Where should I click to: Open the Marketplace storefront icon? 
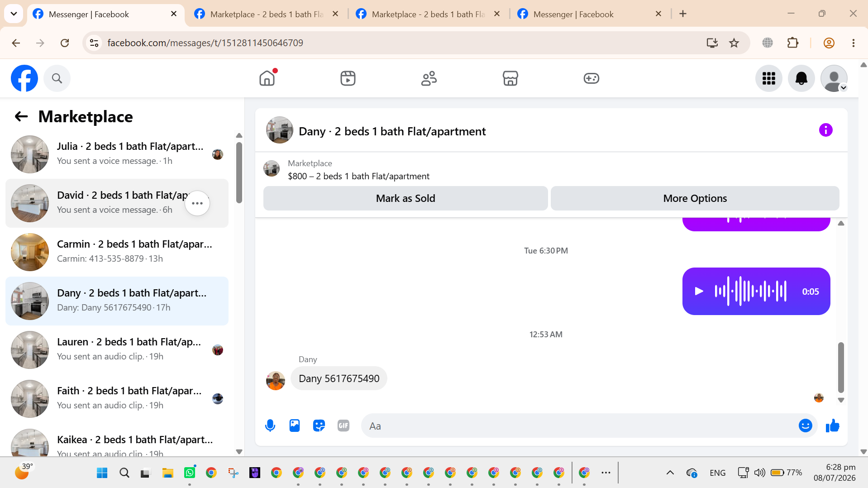pyautogui.click(x=510, y=78)
